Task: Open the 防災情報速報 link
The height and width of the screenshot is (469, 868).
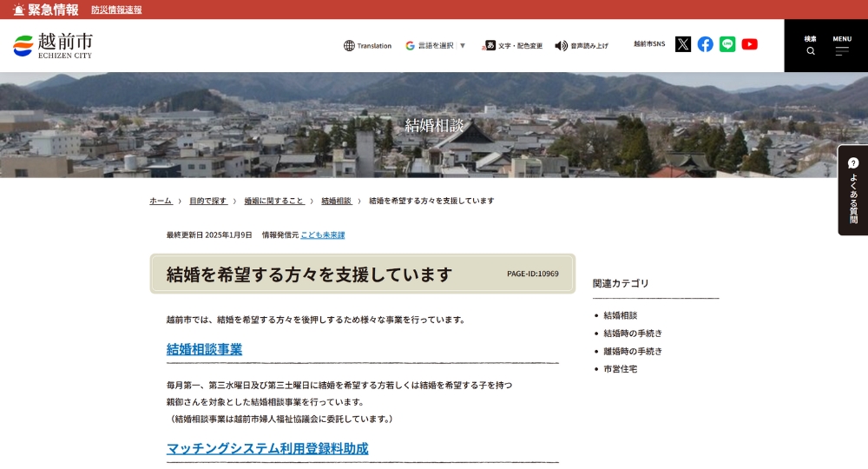Action: (x=116, y=10)
